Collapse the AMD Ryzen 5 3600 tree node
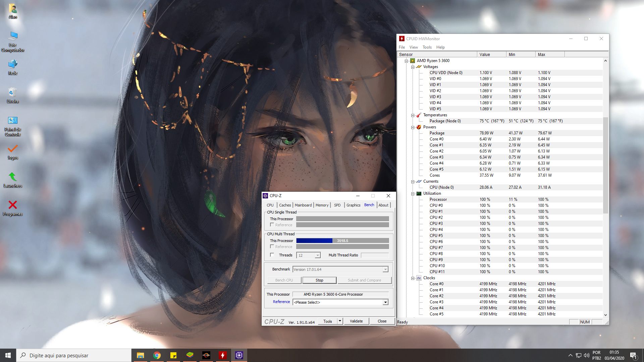The width and height of the screenshot is (644, 362). [406, 61]
